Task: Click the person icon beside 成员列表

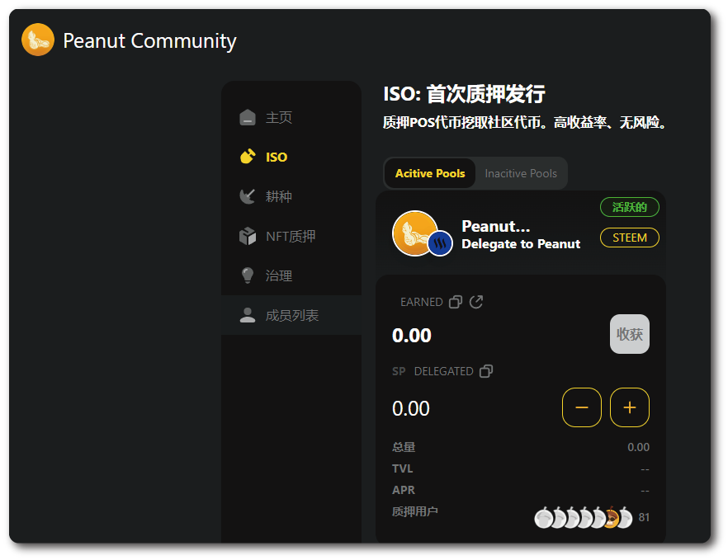Action: coord(248,315)
